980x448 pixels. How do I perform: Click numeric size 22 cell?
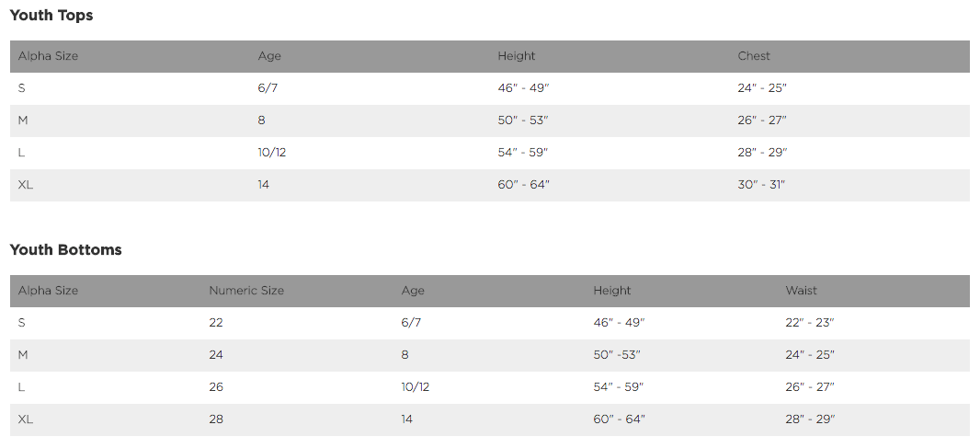point(216,323)
